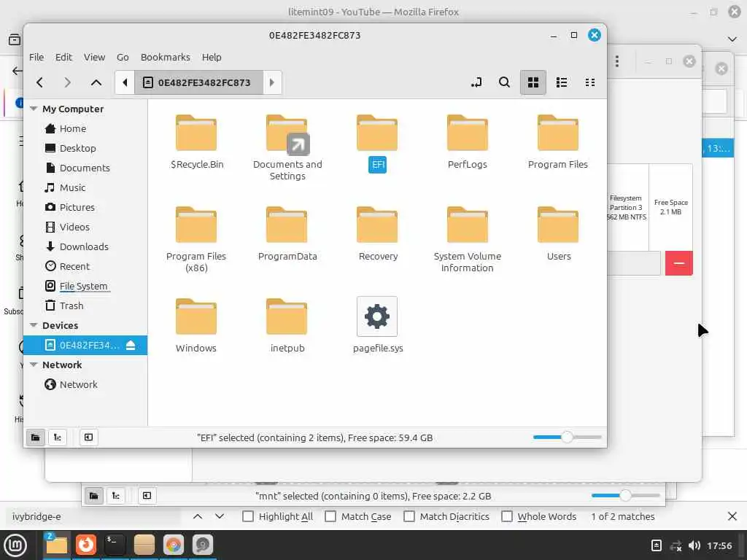Hide the sidebar using status bar button
747x560 pixels.
coord(88,437)
